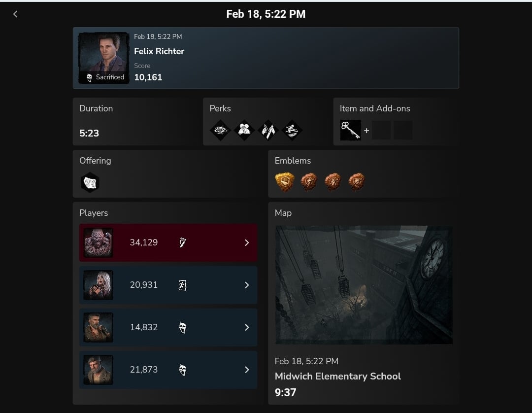Screen dimensions: 532x413
Task: Click the skull icon beside 21,873
Action: [183, 370]
